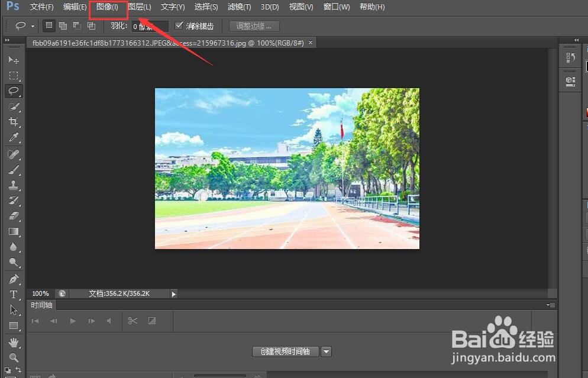The height and width of the screenshot is (378, 588).
Task: Select the Hand tool
Action: pyautogui.click(x=14, y=342)
